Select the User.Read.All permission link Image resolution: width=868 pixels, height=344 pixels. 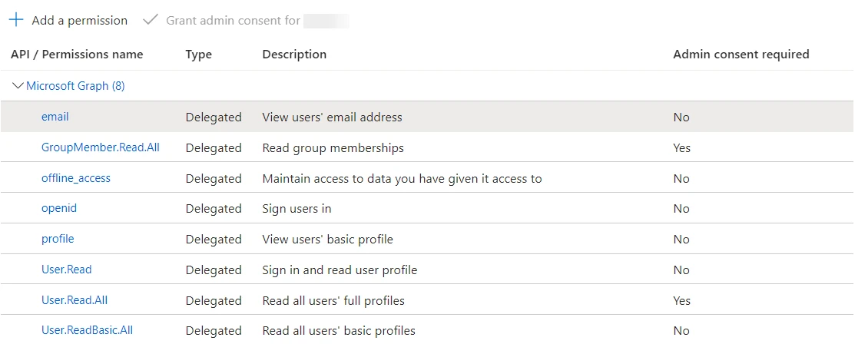75,299
